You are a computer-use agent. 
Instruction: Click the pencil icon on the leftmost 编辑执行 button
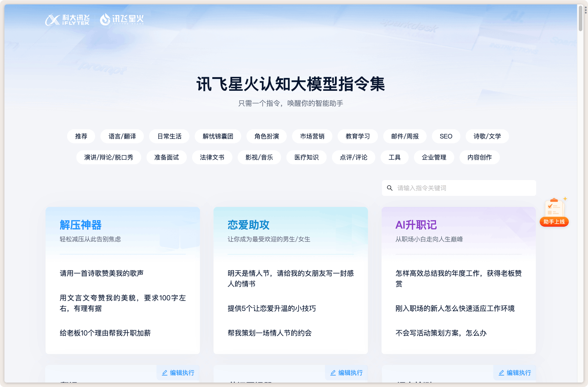pos(164,372)
